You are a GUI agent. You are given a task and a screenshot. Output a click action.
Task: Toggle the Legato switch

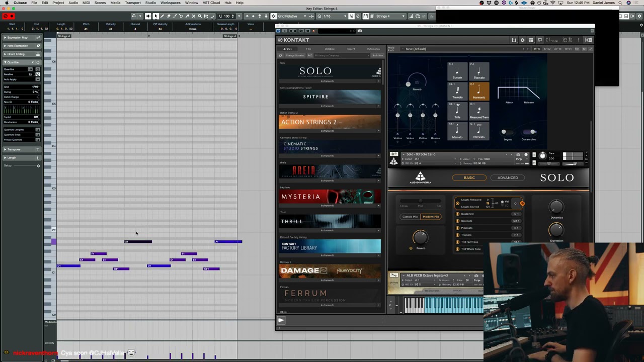pyautogui.click(x=507, y=132)
